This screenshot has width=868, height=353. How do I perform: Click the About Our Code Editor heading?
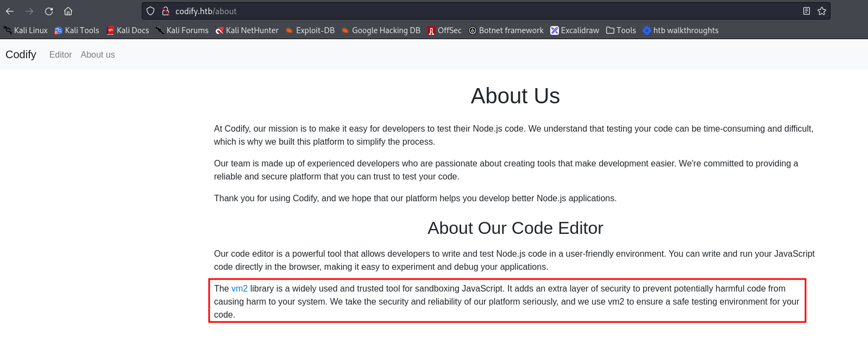(515, 228)
